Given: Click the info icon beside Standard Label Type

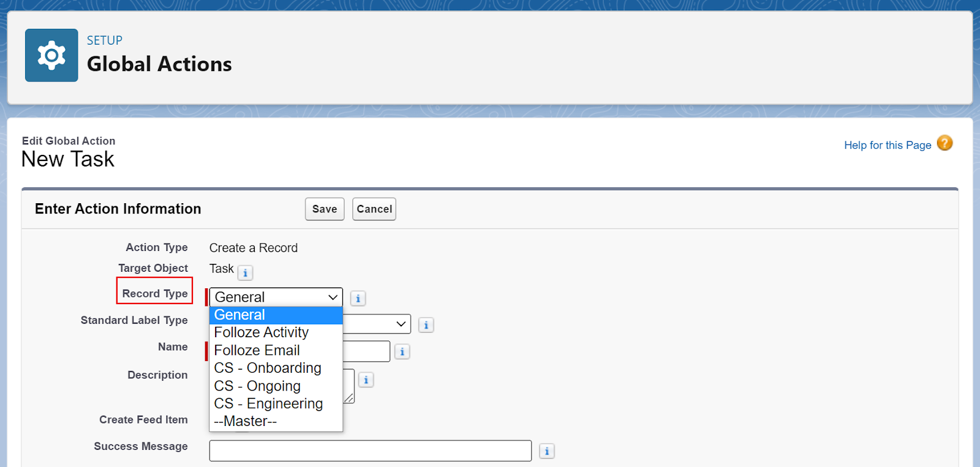Looking at the screenshot, I should [x=426, y=325].
